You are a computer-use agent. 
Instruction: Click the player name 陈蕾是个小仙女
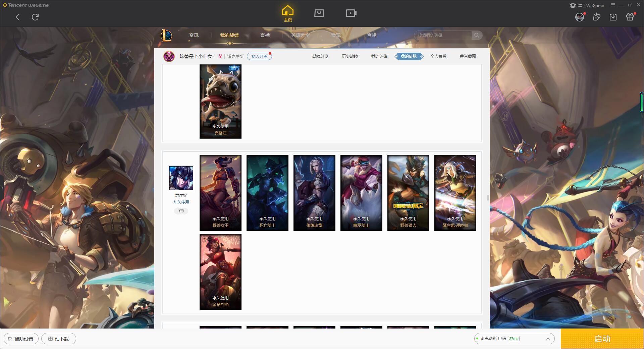point(197,56)
